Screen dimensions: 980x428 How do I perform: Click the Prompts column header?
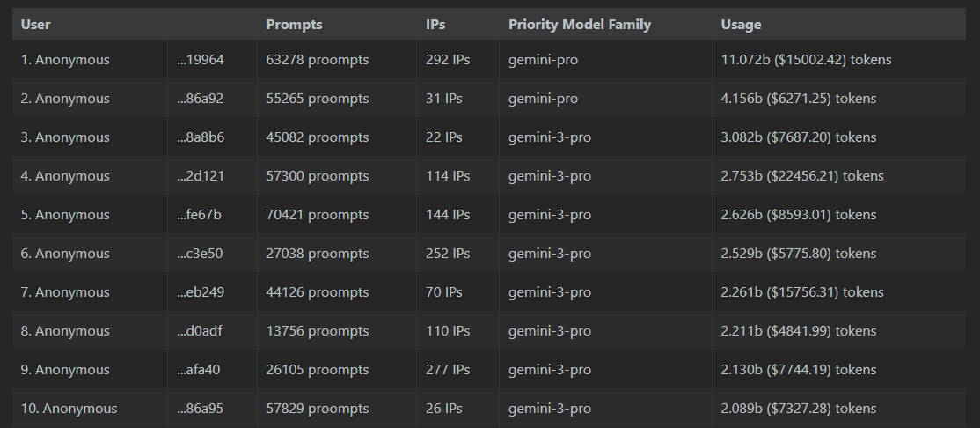pyautogui.click(x=295, y=25)
